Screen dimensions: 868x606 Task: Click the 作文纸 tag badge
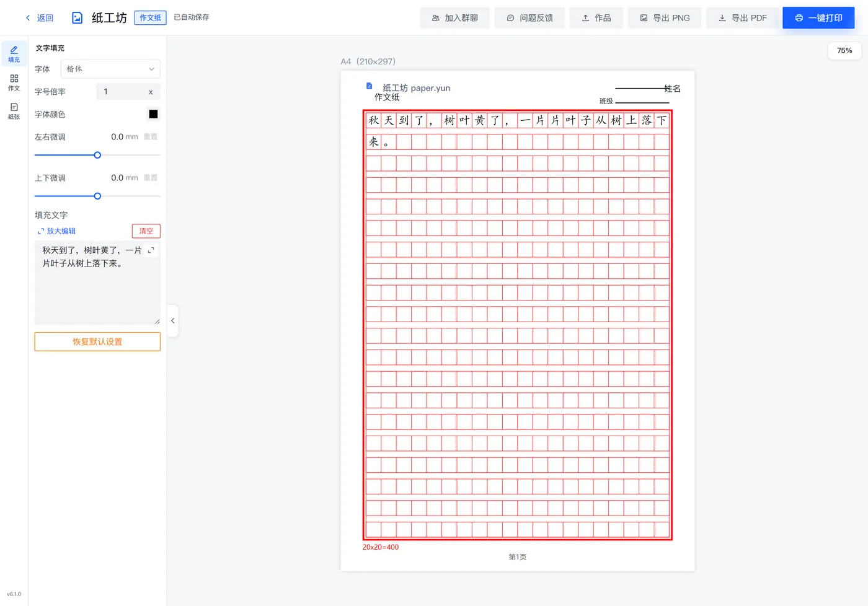[x=150, y=18]
